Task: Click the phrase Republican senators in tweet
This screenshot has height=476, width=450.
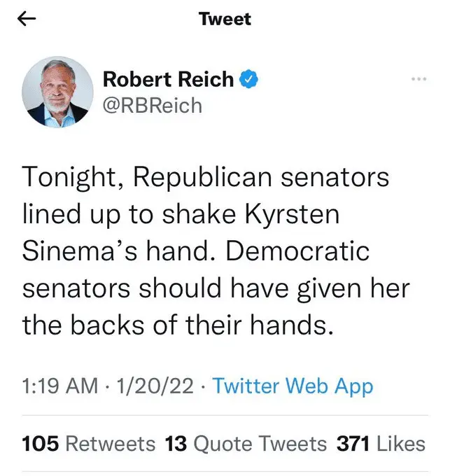Action: (x=260, y=177)
